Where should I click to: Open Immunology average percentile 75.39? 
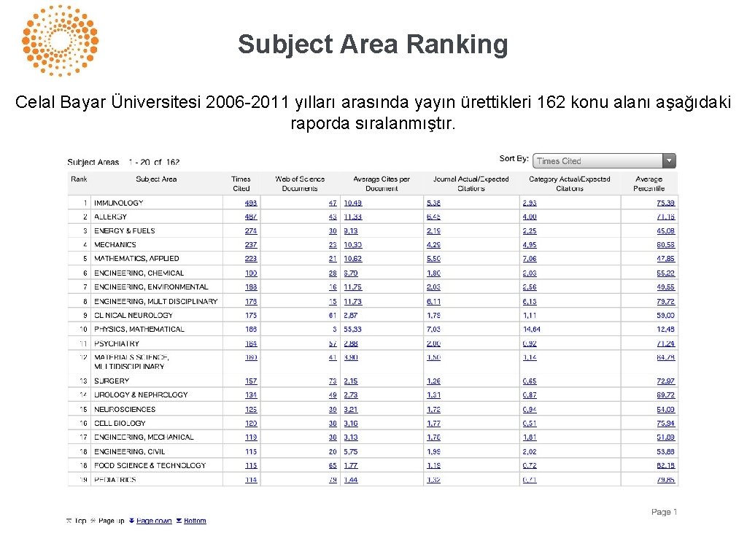coord(665,203)
